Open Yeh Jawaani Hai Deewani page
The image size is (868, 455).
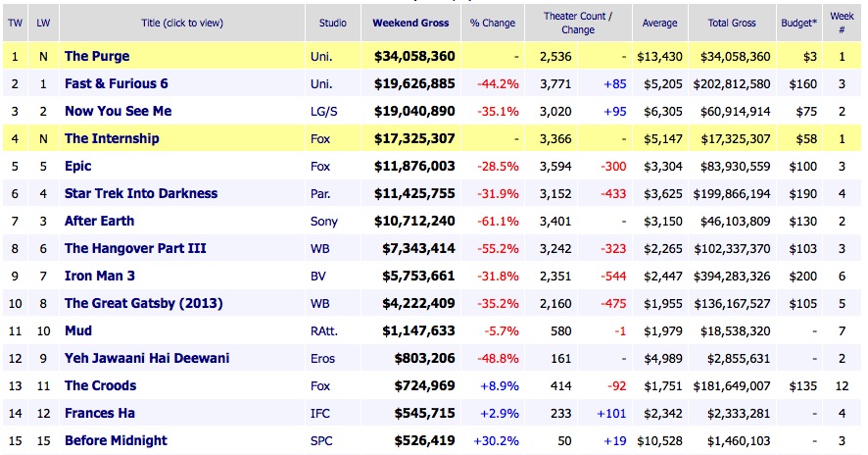click(147, 358)
